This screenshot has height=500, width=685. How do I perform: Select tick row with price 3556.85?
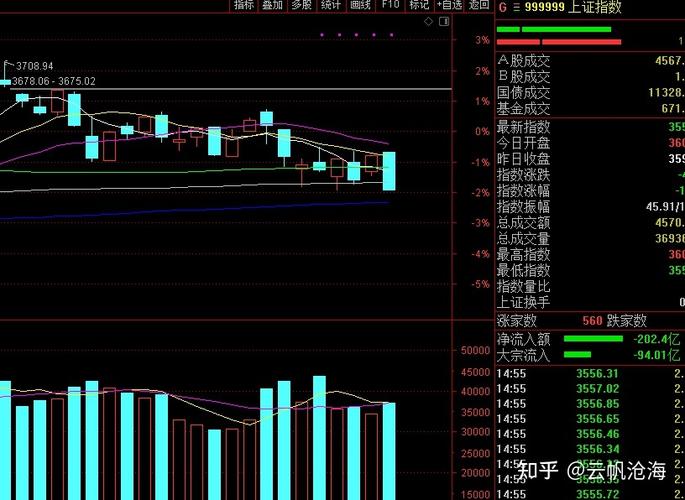(591, 403)
